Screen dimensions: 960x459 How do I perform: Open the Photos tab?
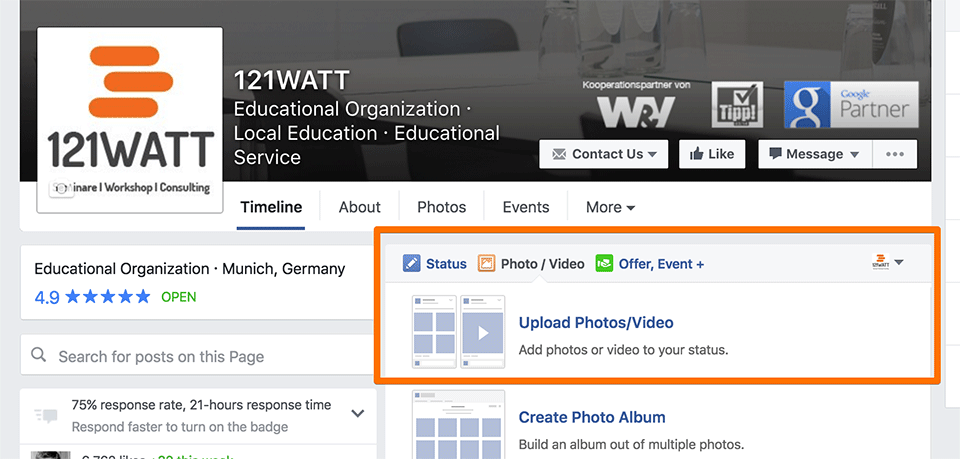click(x=441, y=207)
